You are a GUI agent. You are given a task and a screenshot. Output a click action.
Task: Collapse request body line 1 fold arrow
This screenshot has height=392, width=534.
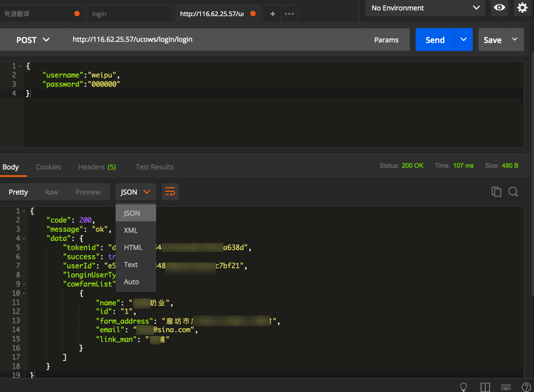[x=20, y=66]
